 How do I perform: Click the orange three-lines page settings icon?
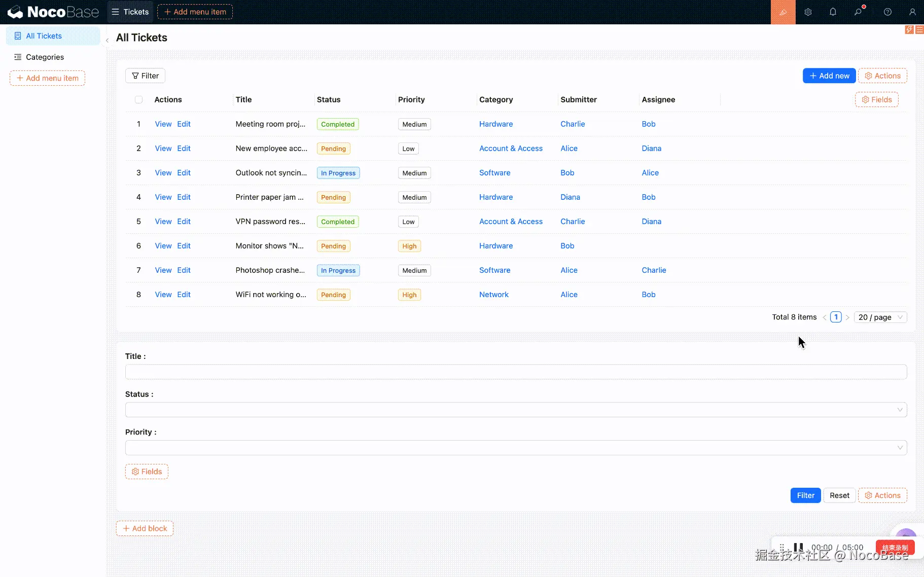pos(919,30)
